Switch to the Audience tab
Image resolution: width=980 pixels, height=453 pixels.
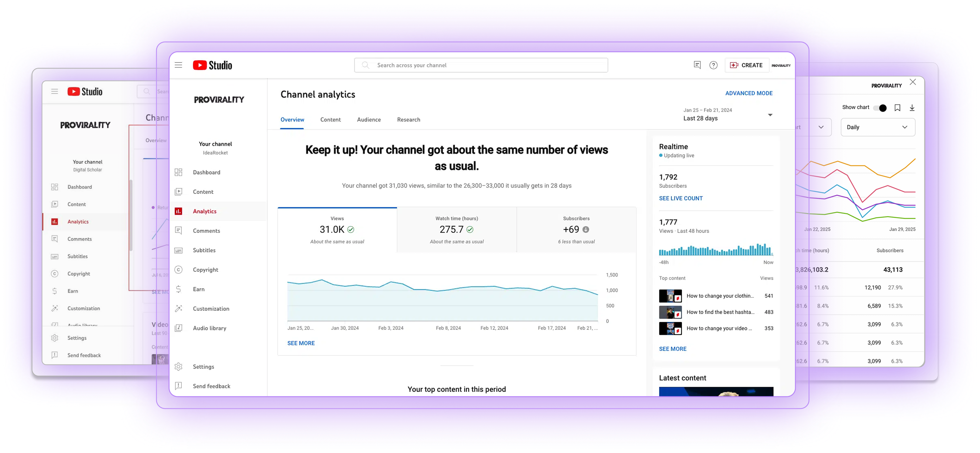pos(369,119)
